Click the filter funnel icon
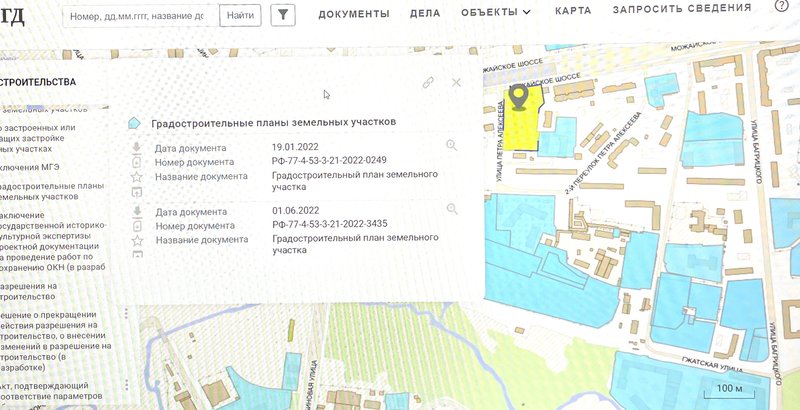Screen dimensions: 800x410 pyautogui.click(x=283, y=15)
